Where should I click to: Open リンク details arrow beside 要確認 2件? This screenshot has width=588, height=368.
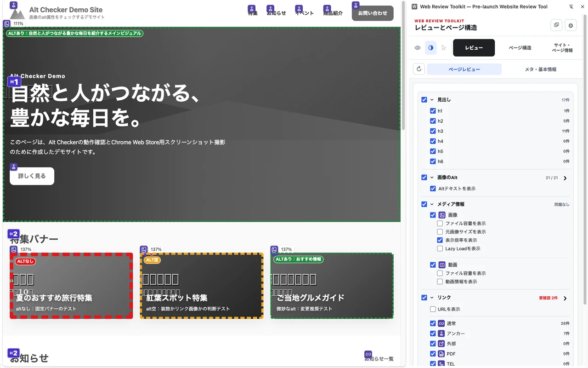tap(565, 298)
